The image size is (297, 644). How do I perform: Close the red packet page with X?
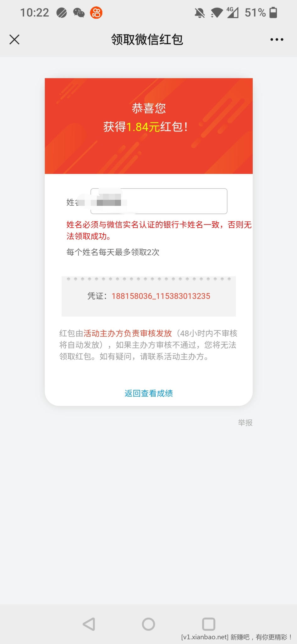click(x=14, y=40)
